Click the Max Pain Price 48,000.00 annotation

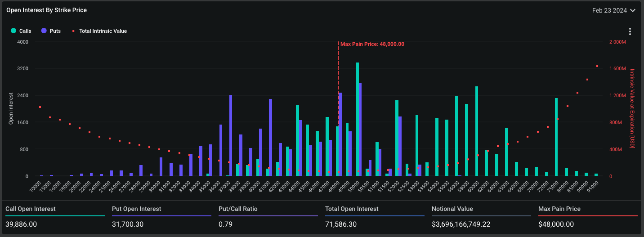tap(372, 44)
